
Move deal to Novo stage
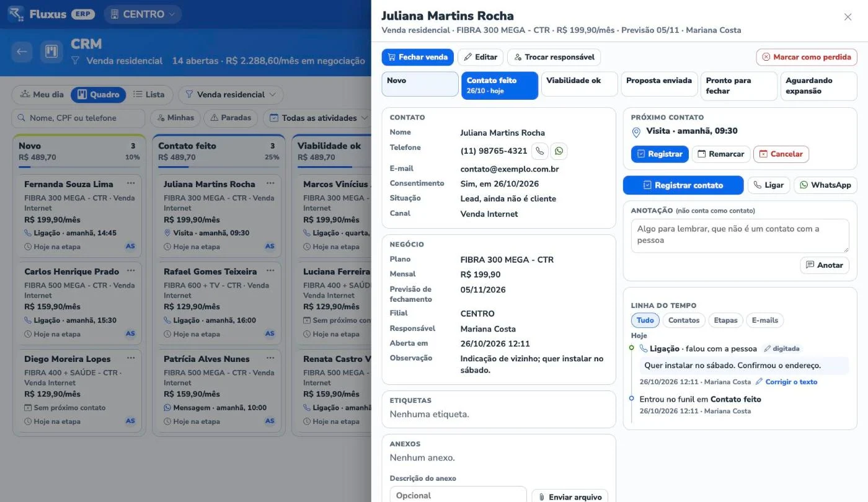[420, 84]
